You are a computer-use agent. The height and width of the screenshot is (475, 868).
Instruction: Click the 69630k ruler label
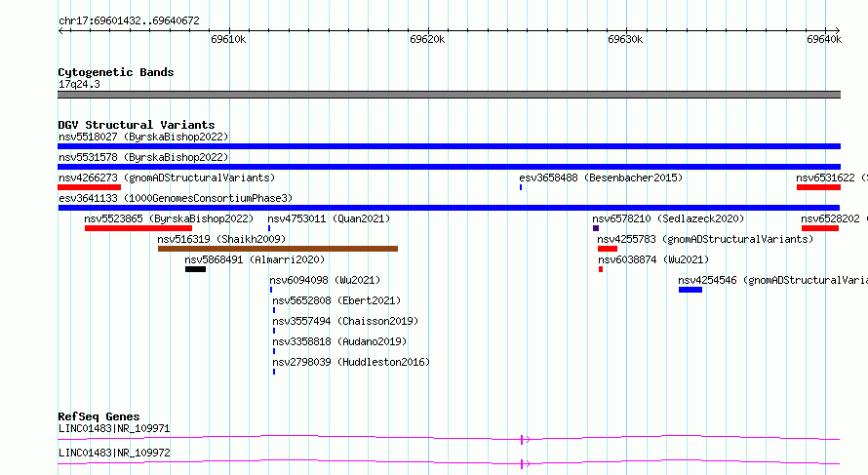pyautogui.click(x=625, y=39)
